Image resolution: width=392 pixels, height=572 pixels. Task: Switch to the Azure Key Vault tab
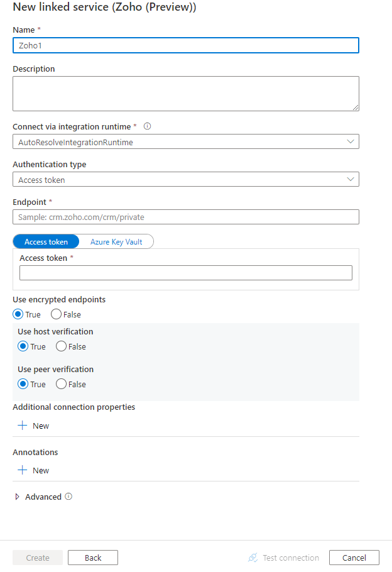click(116, 241)
